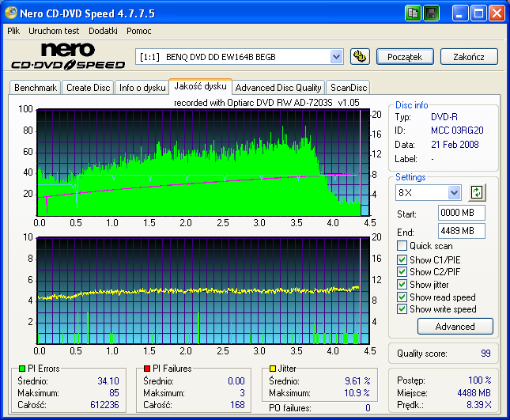Open the Dodatki menu
Viewport: 510px width, 420px height.
(103, 31)
